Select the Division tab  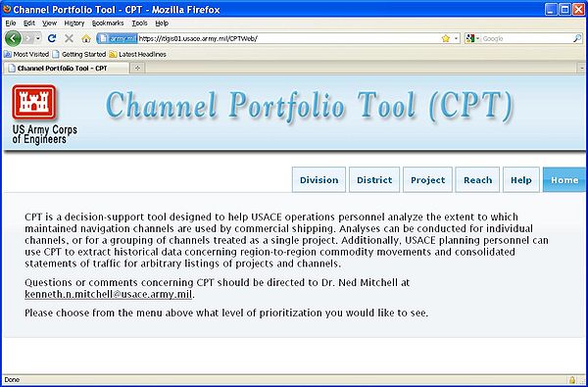click(318, 179)
